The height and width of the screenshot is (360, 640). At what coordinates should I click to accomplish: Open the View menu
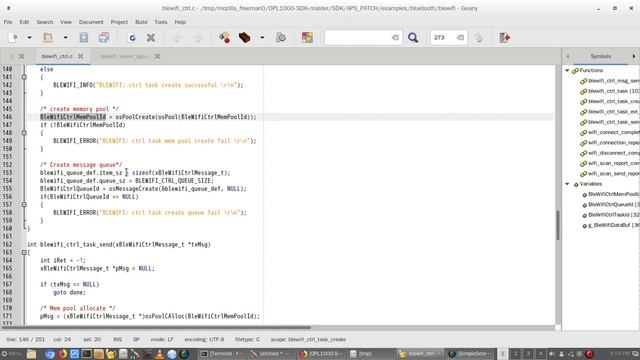coord(66,22)
